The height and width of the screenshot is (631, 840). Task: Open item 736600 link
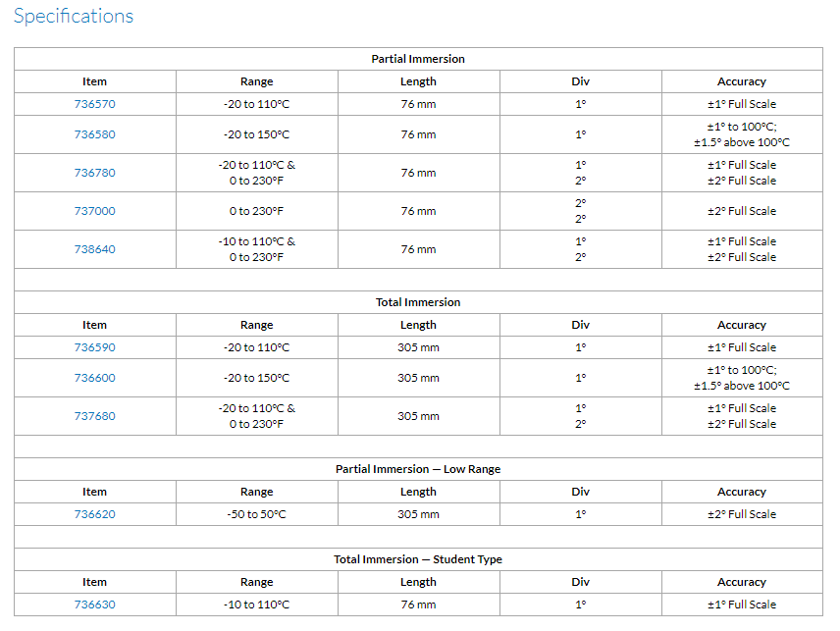coord(94,378)
